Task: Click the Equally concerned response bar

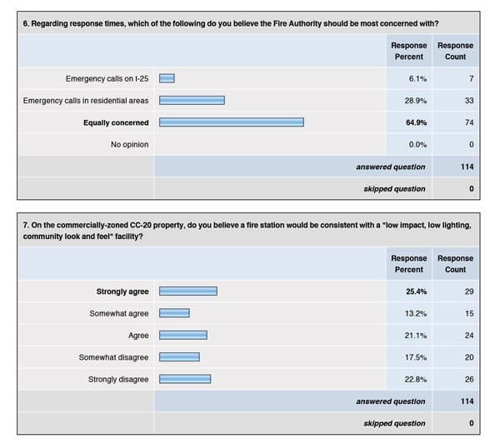Action: coord(231,122)
